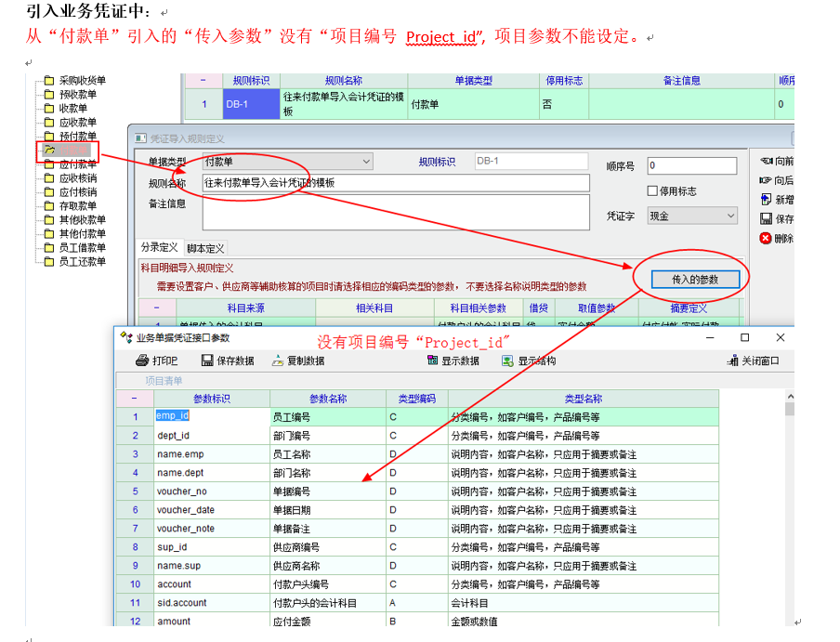Click the 保存数据 save data icon
The height and width of the screenshot is (642, 840).
coord(207,360)
